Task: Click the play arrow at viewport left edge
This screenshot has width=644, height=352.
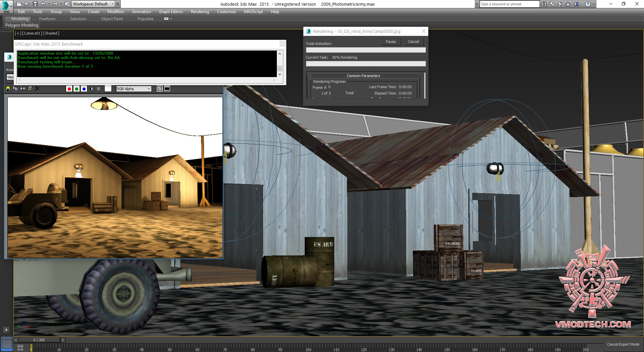Action: point(6,330)
